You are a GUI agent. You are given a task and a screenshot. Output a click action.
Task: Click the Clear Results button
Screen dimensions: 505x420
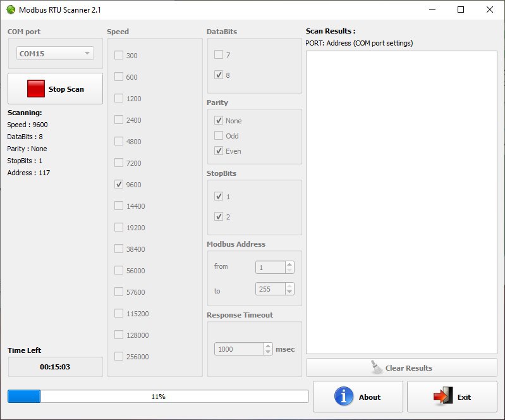pos(401,367)
